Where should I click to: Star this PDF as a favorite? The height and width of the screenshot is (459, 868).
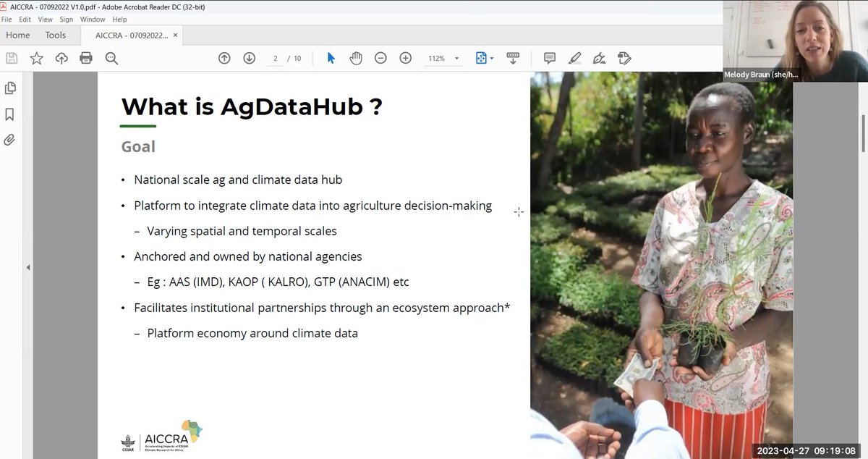(x=36, y=58)
